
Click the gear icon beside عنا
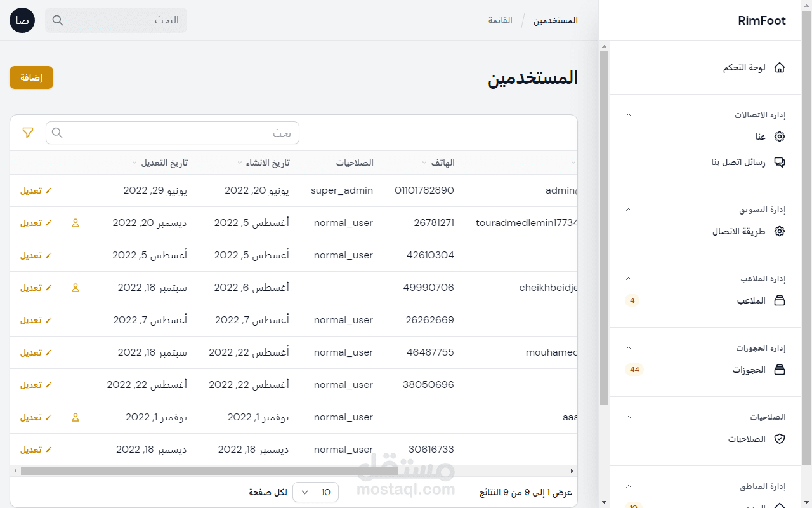click(780, 137)
